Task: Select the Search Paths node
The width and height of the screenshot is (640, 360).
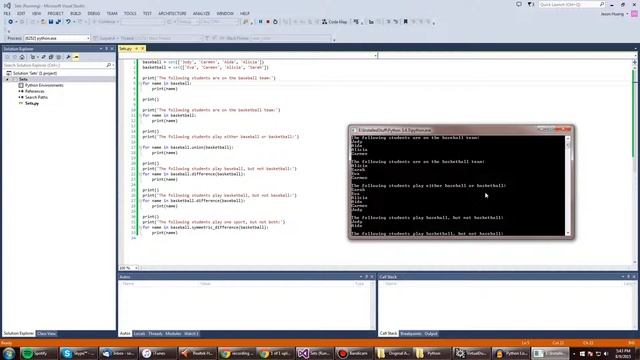Action: (36, 97)
